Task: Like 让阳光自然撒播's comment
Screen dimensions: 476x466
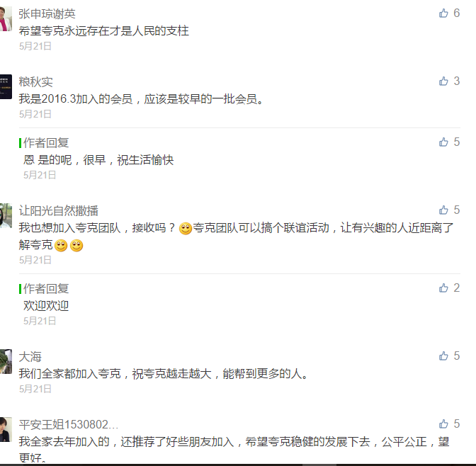Action: 443,210
